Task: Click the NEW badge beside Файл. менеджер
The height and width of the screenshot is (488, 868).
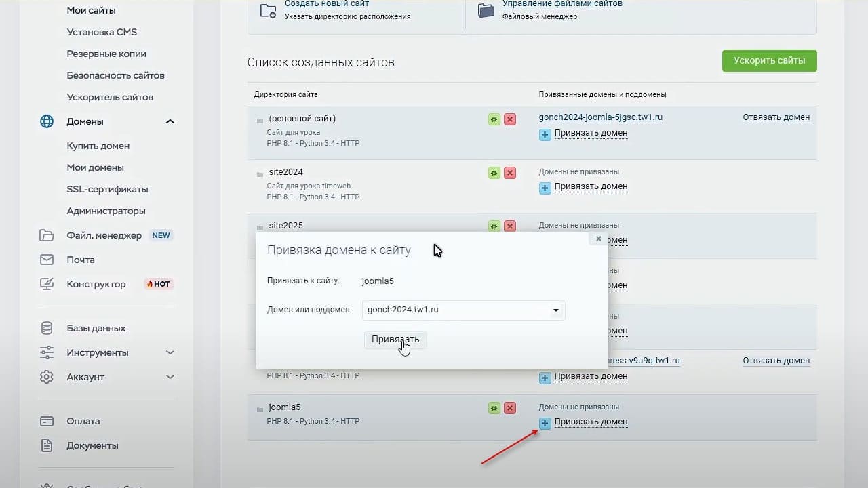Action: (x=161, y=235)
